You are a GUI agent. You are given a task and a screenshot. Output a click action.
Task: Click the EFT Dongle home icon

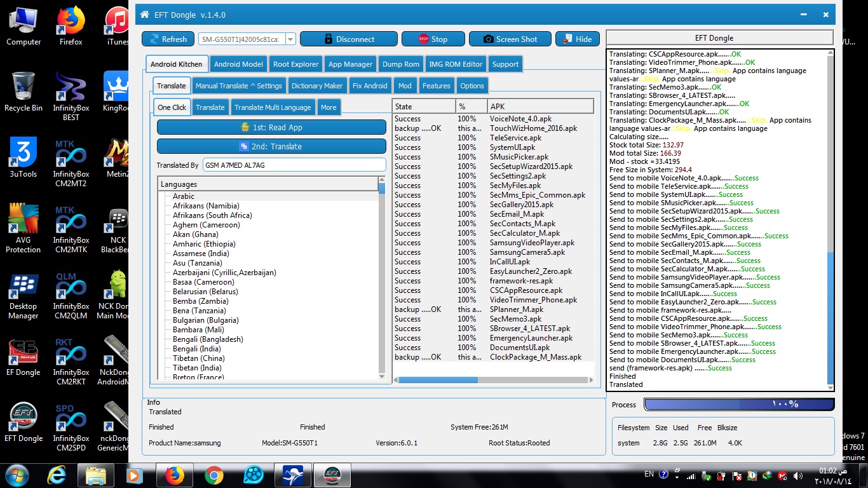pyautogui.click(x=144, y=15)
